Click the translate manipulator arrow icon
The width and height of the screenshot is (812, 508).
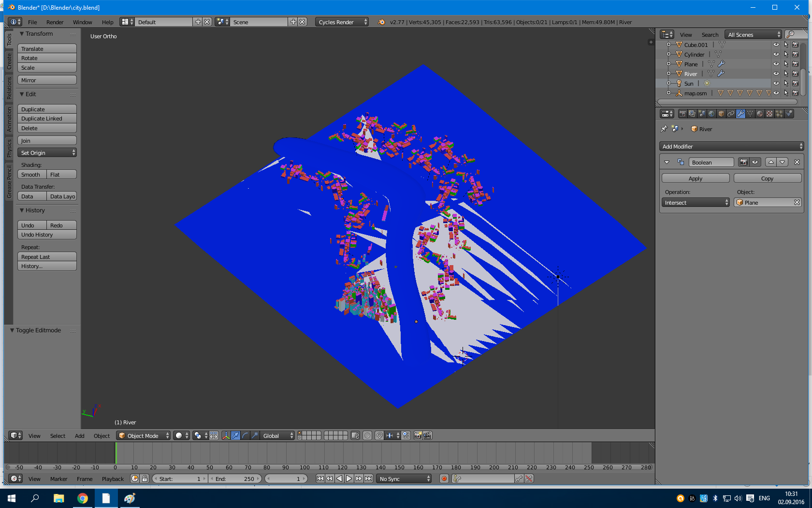pos(235,435)
